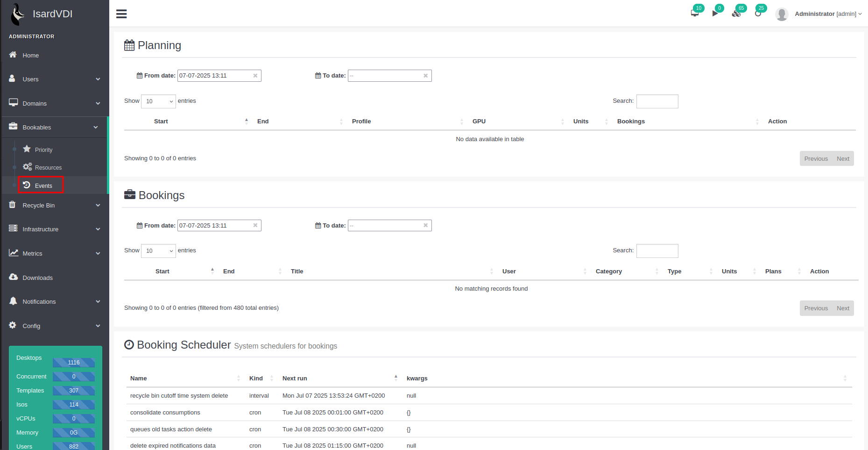Expand the Users sidebar menu
The width and height of the screenshot is (868, 450).
point(55,79)
